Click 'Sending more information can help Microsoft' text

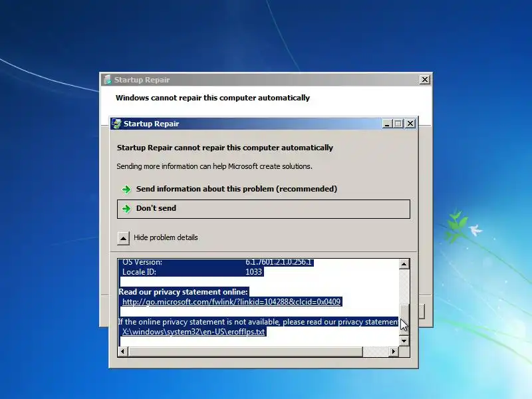(214, 166)
